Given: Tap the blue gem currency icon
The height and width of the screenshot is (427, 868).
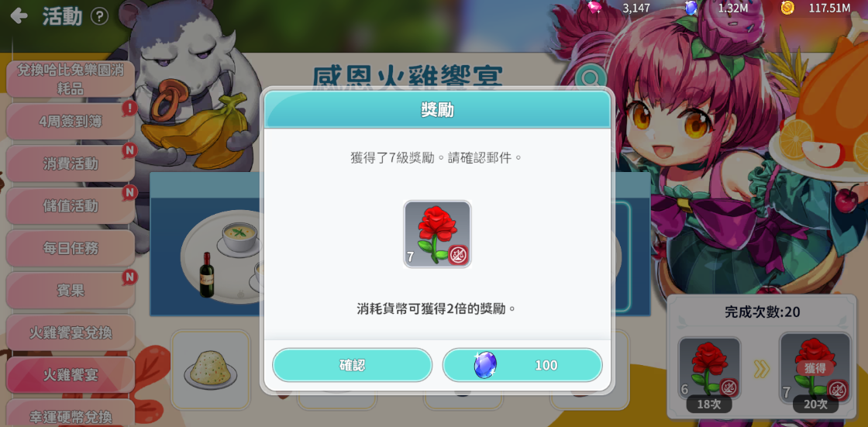Looking at the screenshot, I should point(691,8).
